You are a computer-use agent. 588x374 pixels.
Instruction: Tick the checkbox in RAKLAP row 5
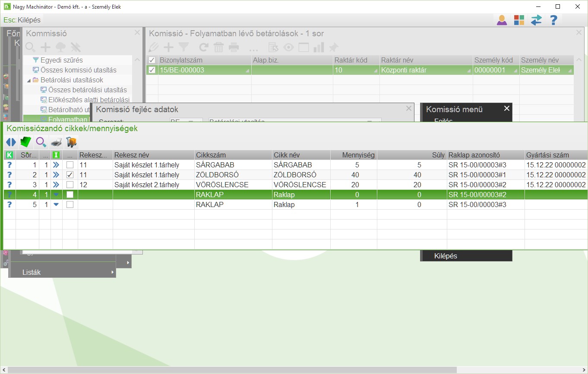pyautogui.click(x=70, y=204)
